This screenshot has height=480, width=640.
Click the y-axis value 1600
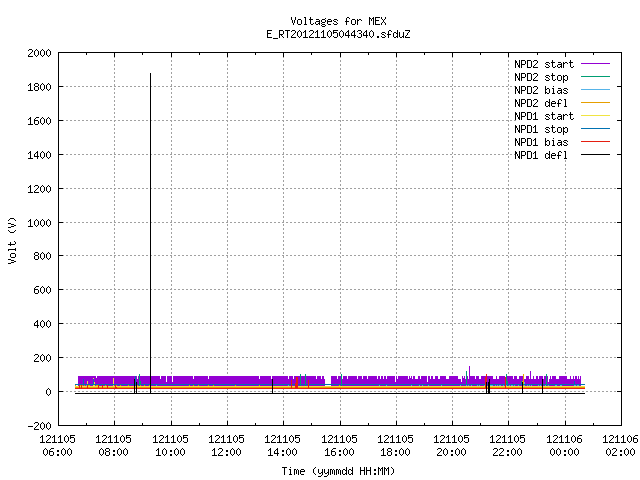pos(39,121)
